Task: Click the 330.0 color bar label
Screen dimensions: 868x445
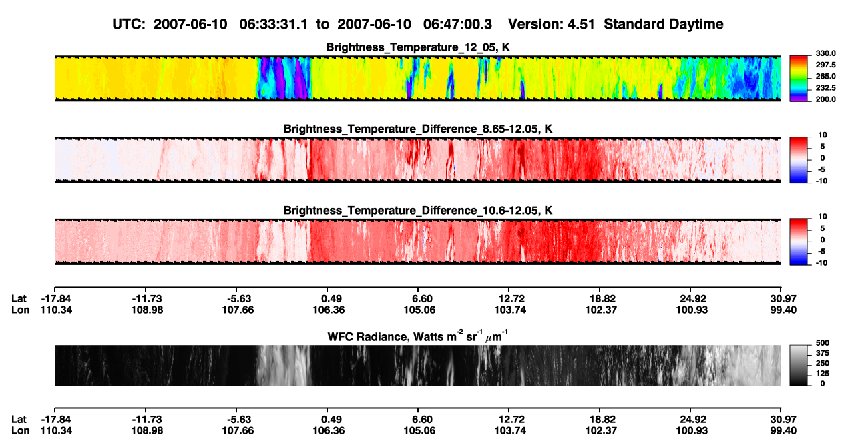Action: (826, 53)
